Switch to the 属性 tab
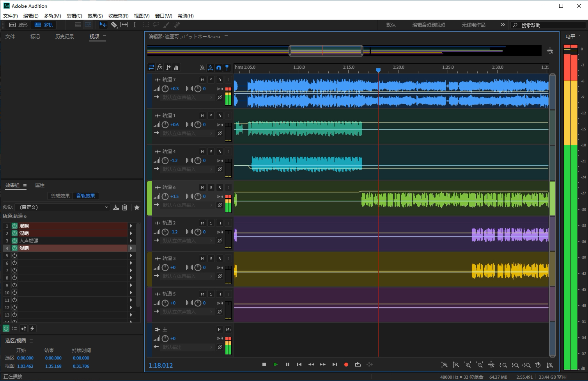 point(40,185)
